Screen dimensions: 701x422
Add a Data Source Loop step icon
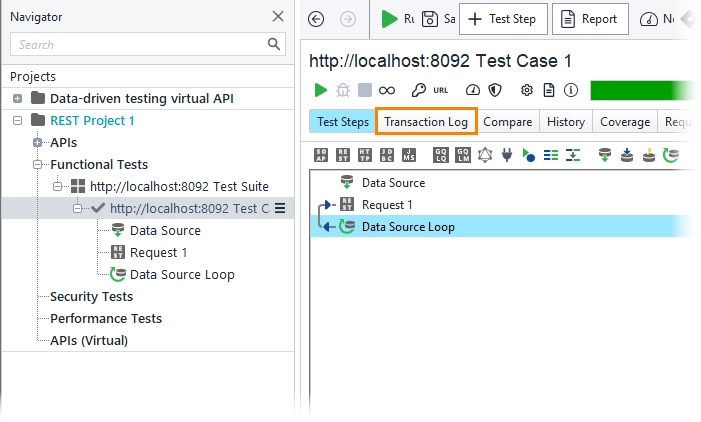[x=671, y=155]
